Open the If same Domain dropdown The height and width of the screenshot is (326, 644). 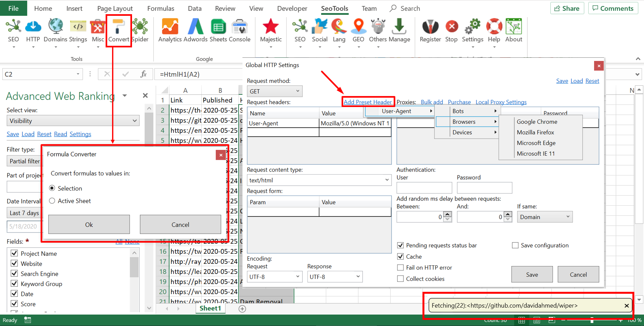[545, 217]
